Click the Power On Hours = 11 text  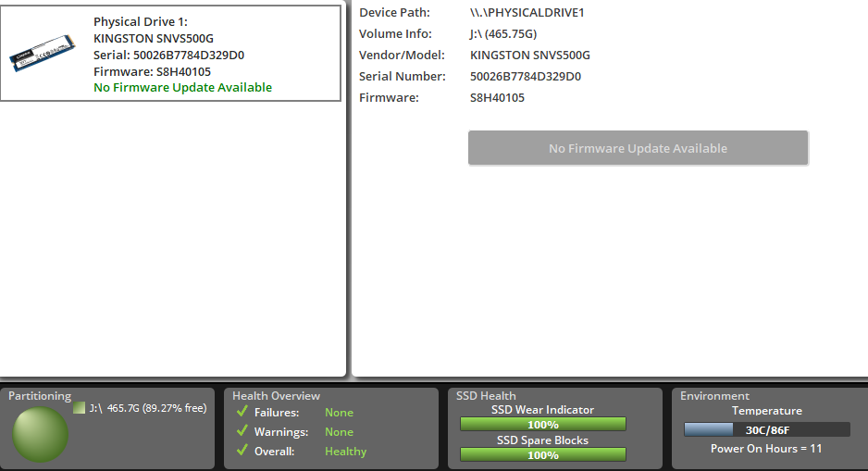[767, 448]
